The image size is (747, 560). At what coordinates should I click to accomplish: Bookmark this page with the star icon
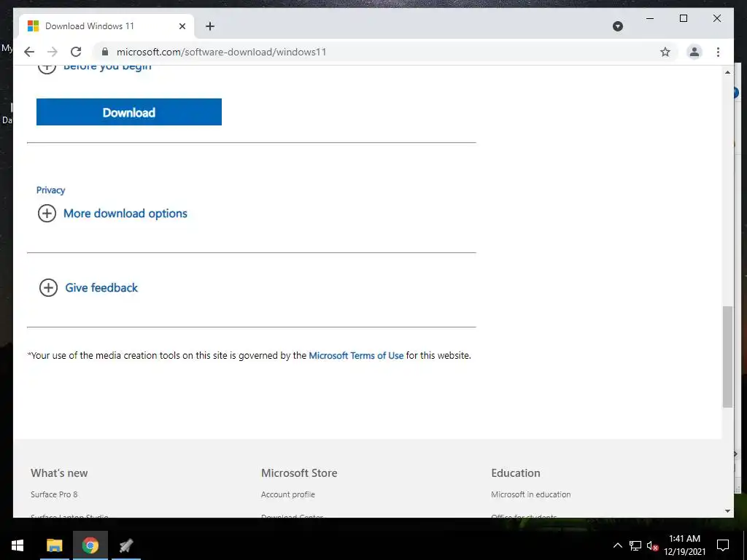[x=665, y=52]
